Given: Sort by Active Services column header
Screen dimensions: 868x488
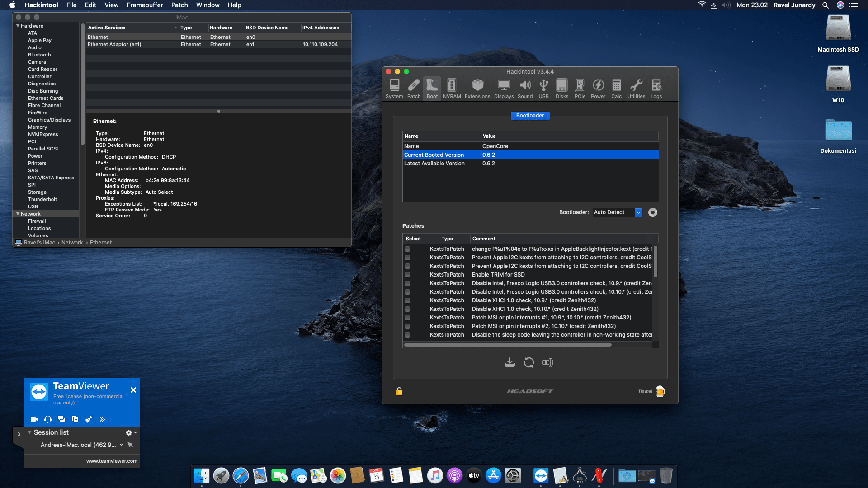Looking at the screenshot, I should click(x=132, y=28).
